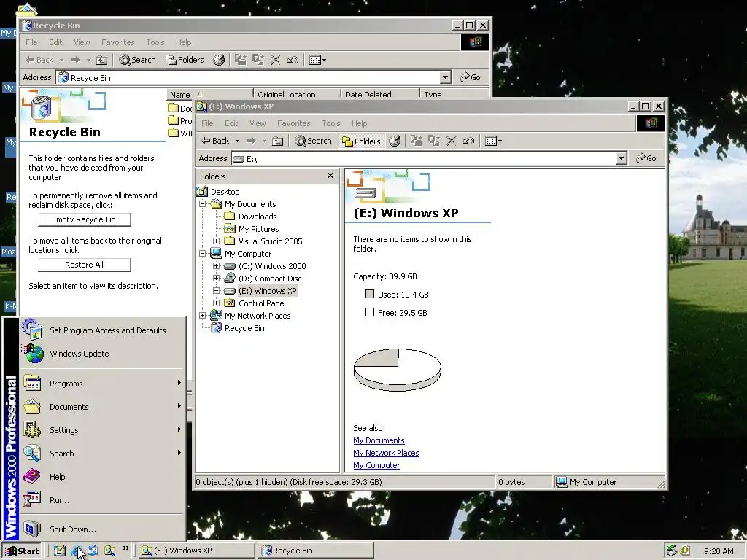The image size is (747, 560).
Task: Click Help in the Start menu
Action: click(x=102, y=477)
